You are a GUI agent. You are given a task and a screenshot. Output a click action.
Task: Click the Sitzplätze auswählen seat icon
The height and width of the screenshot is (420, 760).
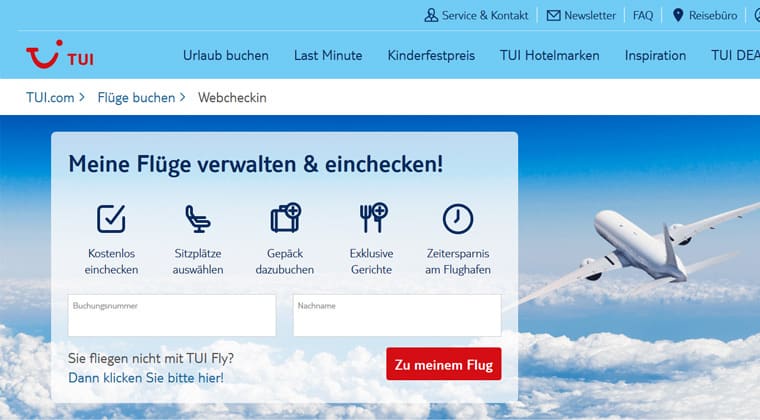[198, 218]
